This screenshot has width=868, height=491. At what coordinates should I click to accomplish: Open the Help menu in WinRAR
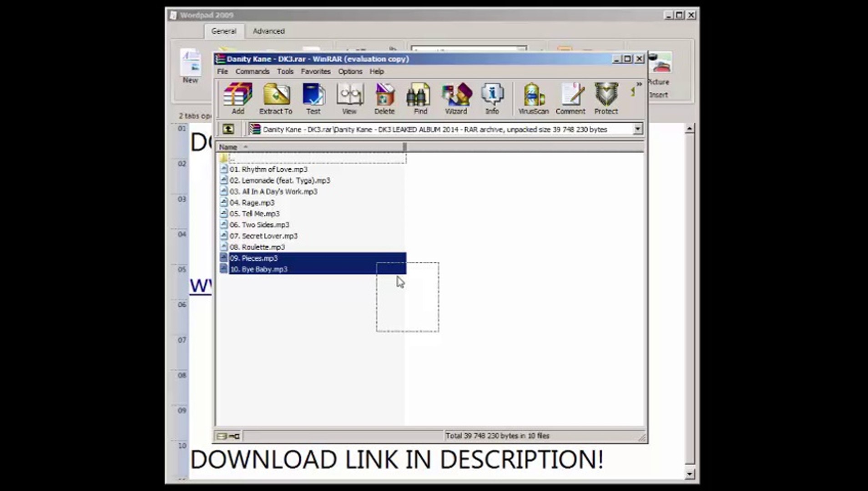(377, 71)
